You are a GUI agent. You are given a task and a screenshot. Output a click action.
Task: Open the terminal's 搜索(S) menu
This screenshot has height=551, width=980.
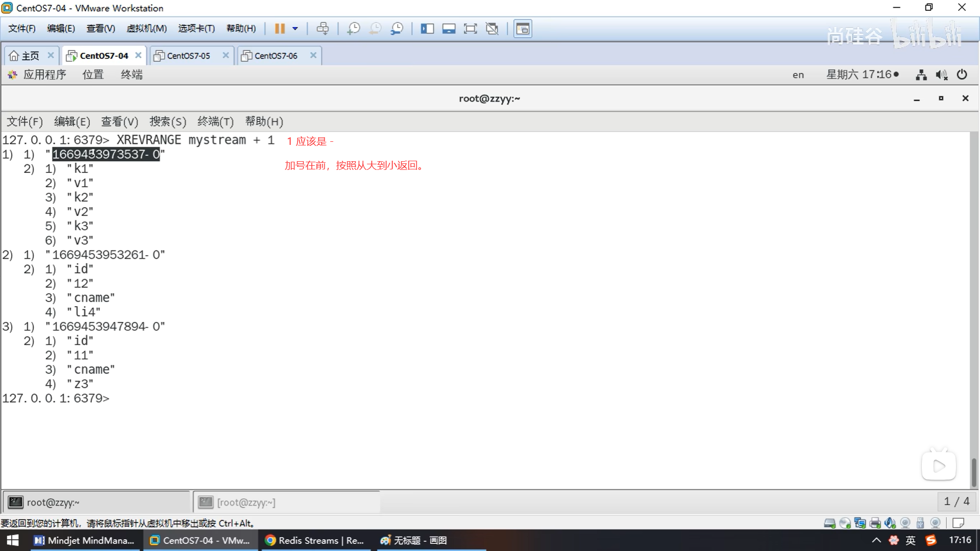(x=167, y=121)
